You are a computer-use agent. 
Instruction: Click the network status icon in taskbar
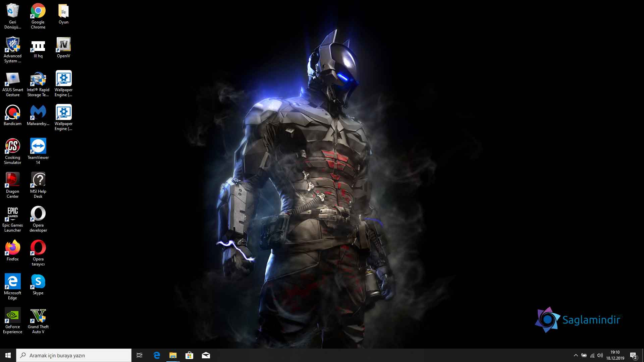[592, 355]
